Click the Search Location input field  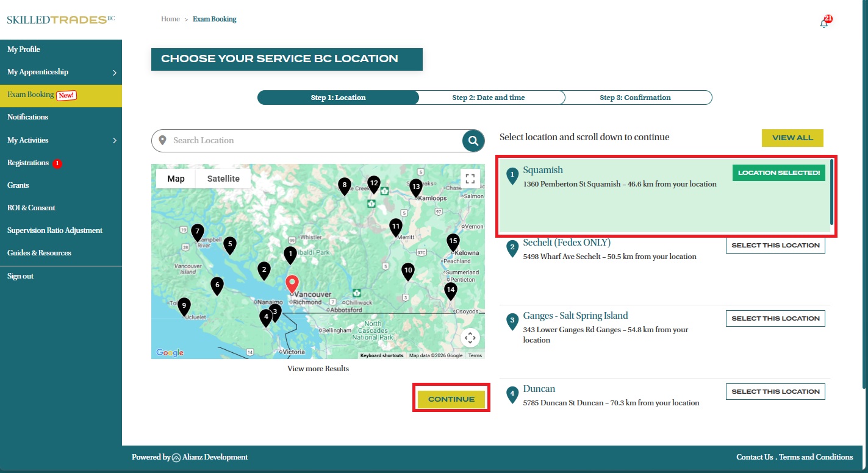[314, 141]
